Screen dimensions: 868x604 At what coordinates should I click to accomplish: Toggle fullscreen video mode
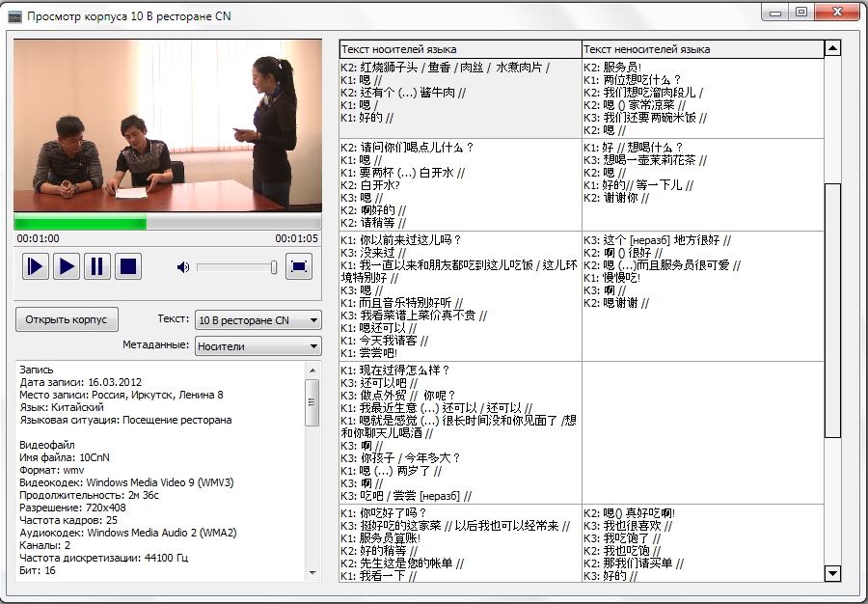pyautogui.click(x=299, y=266)
